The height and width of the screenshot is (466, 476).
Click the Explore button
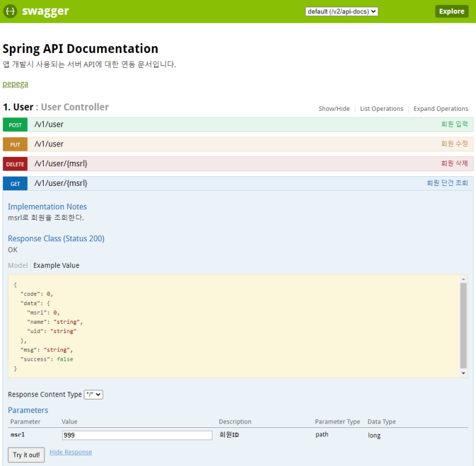point(451,11)
